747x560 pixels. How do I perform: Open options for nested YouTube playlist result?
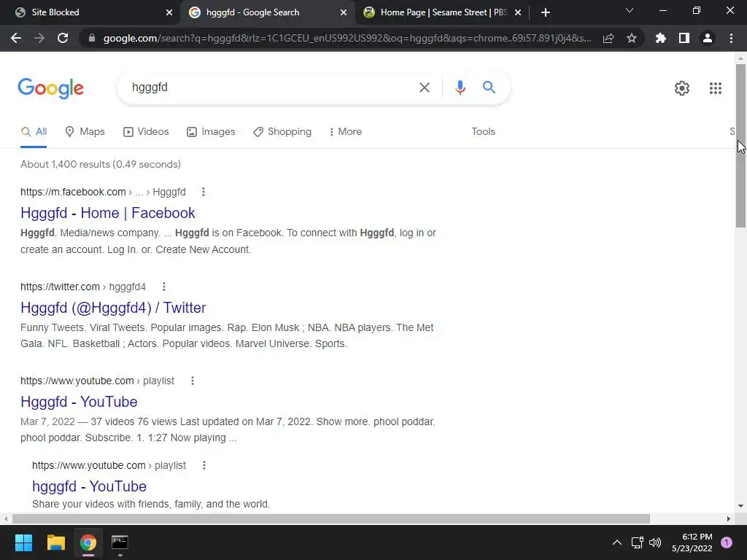click(204, 465)
